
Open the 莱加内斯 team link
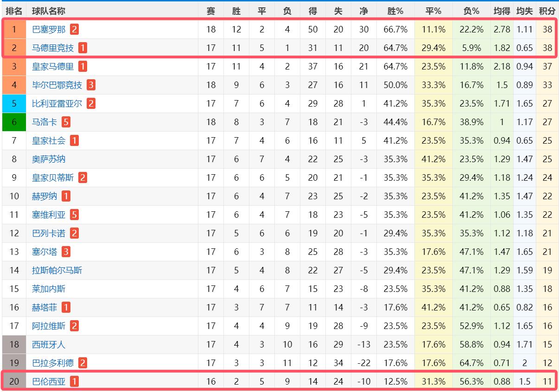coord(49,289)
